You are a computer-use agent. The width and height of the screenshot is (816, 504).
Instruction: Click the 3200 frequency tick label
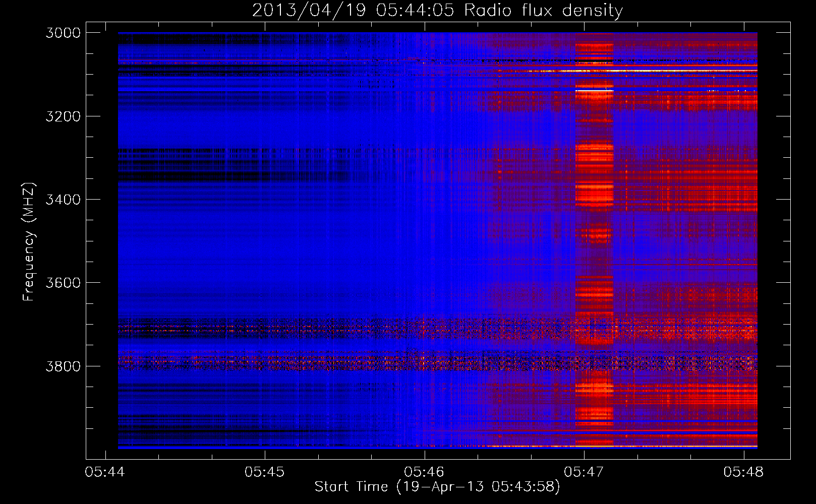pyautogui.click(x=63, y=116)
